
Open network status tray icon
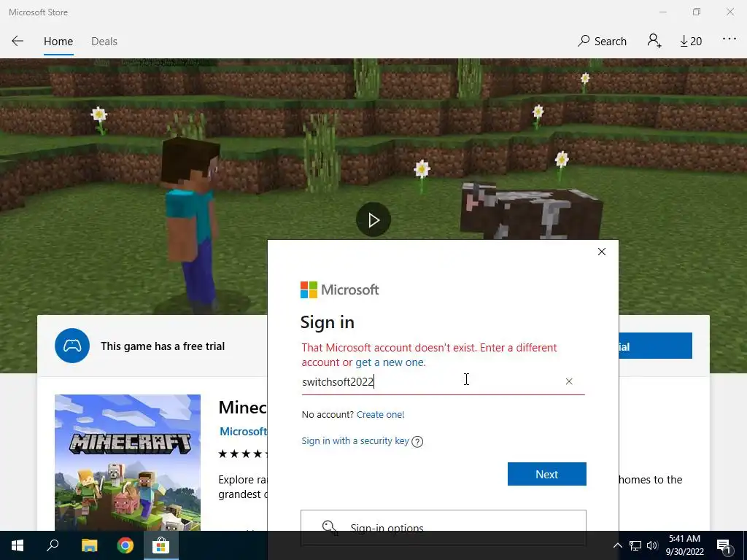(x=635, y=545)
